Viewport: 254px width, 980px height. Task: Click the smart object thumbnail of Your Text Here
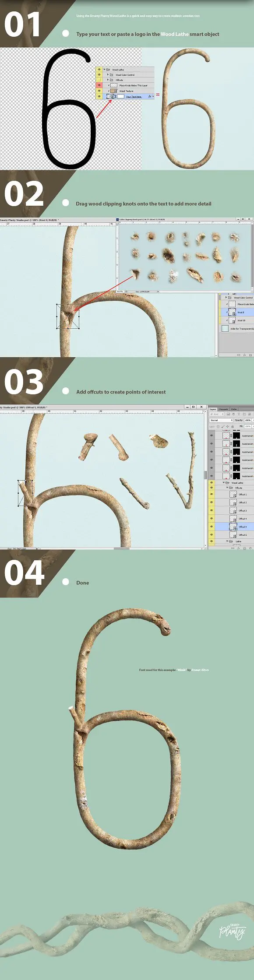pyautogui.click(x=110, y=96)
